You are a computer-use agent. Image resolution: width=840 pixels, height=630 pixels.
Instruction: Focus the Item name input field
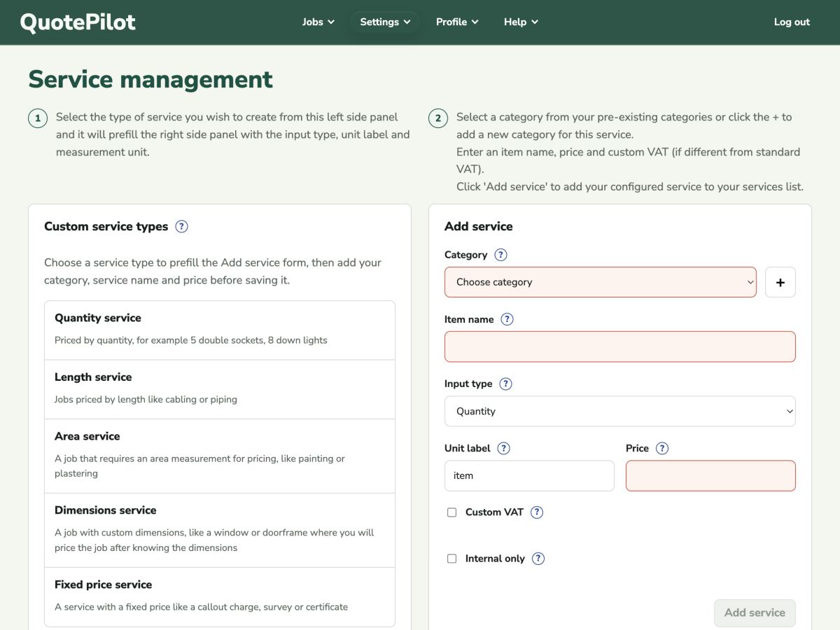(620, 346)
